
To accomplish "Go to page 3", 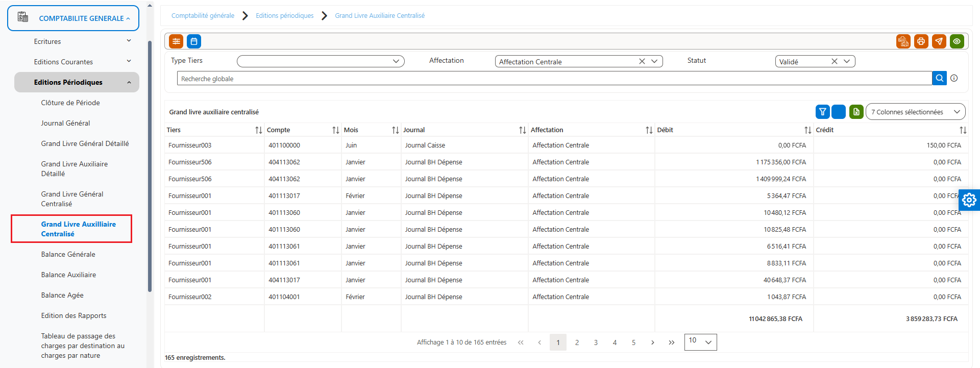I will (x=596, y=342).
